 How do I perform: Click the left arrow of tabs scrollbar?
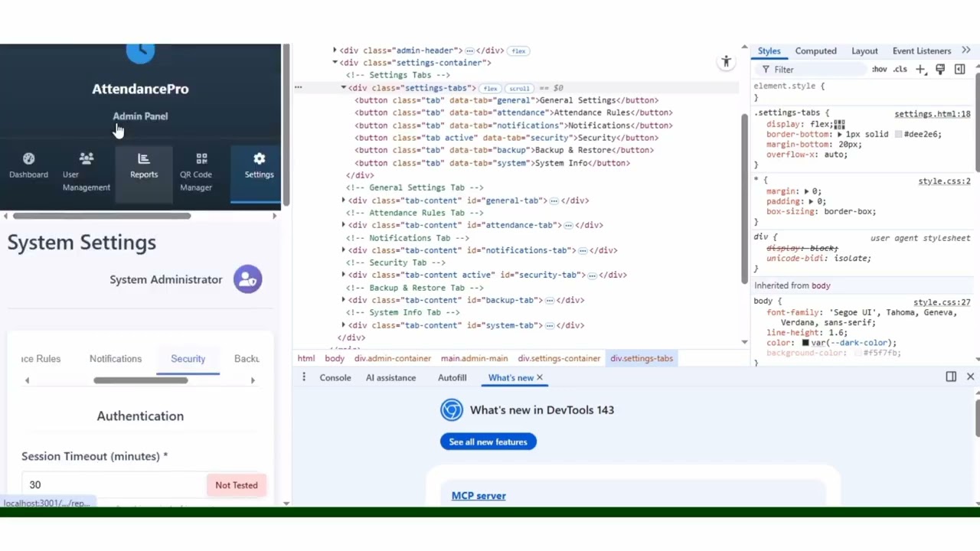(x=27, y=380)
